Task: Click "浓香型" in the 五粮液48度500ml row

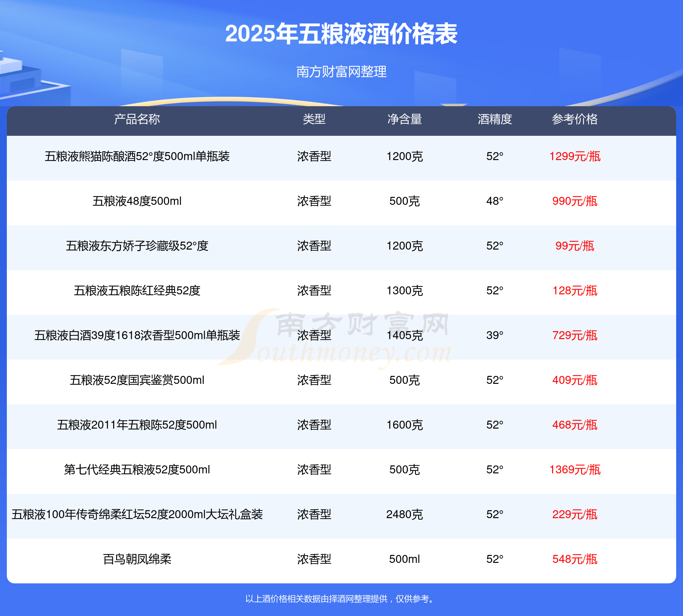Action: coord(314,201)
